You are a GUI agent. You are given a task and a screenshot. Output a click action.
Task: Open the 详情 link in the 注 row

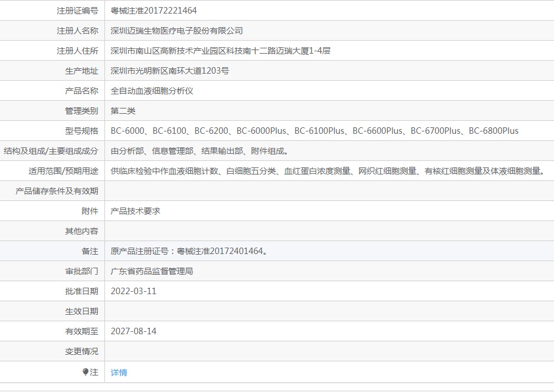pos(119,372)
